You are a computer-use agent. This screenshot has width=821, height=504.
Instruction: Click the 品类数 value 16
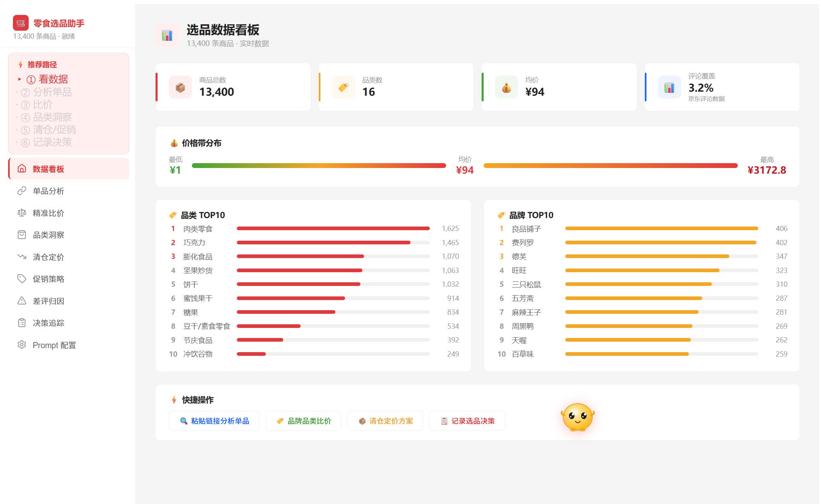coord(368,92)
